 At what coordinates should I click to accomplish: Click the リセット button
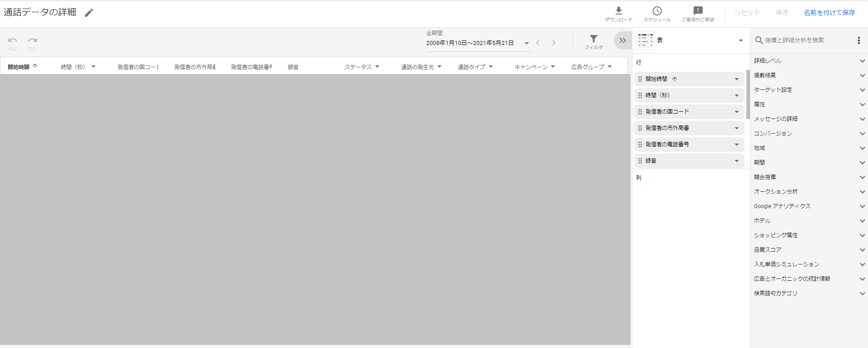point(747,13)
